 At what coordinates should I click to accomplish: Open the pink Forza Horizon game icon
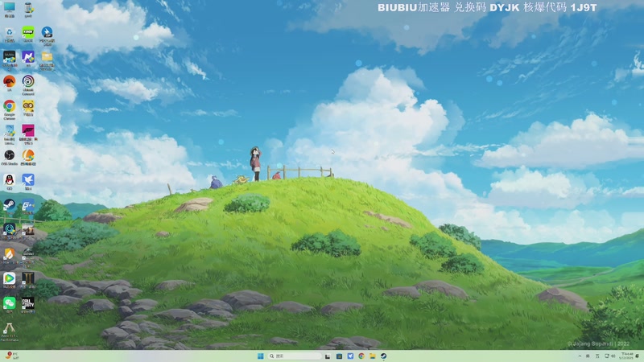[x=28, y=134]
